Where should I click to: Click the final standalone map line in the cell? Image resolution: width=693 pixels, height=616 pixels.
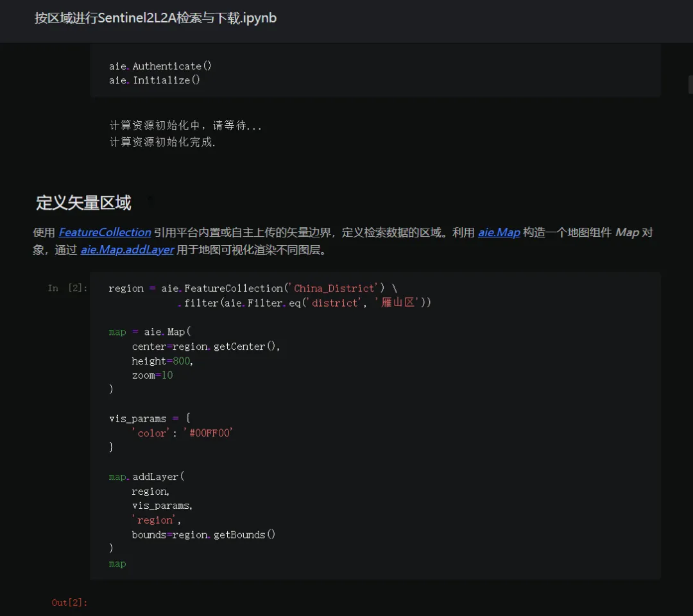point(117,564)
